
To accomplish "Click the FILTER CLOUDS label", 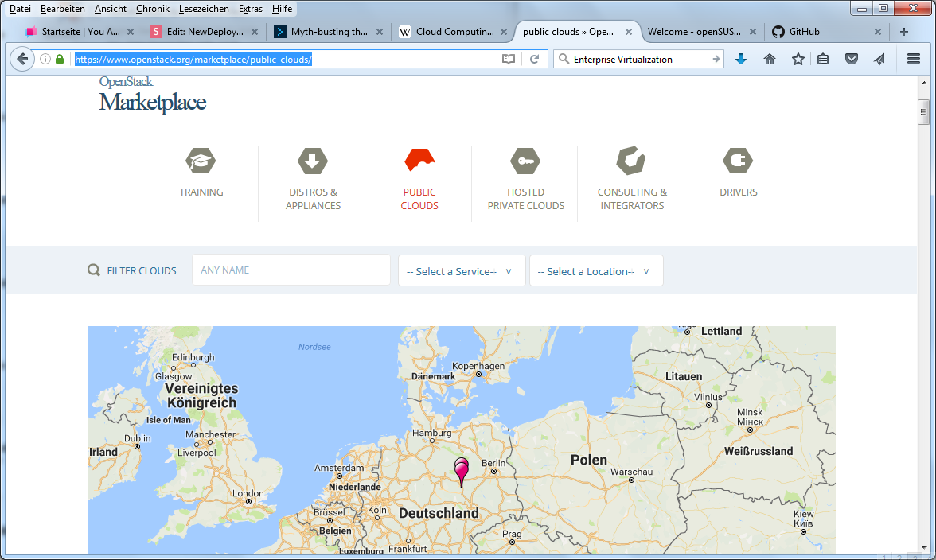I will pyautogui.click(x=142, y=270).
